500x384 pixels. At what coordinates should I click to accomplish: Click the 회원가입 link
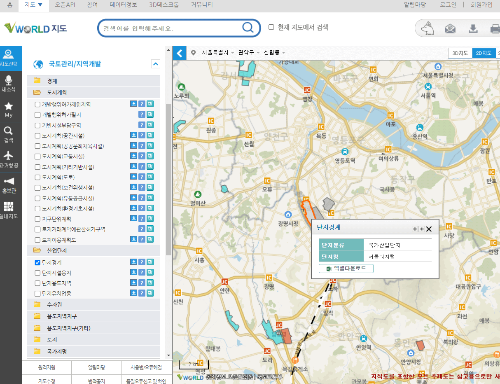tap(481, 5)
